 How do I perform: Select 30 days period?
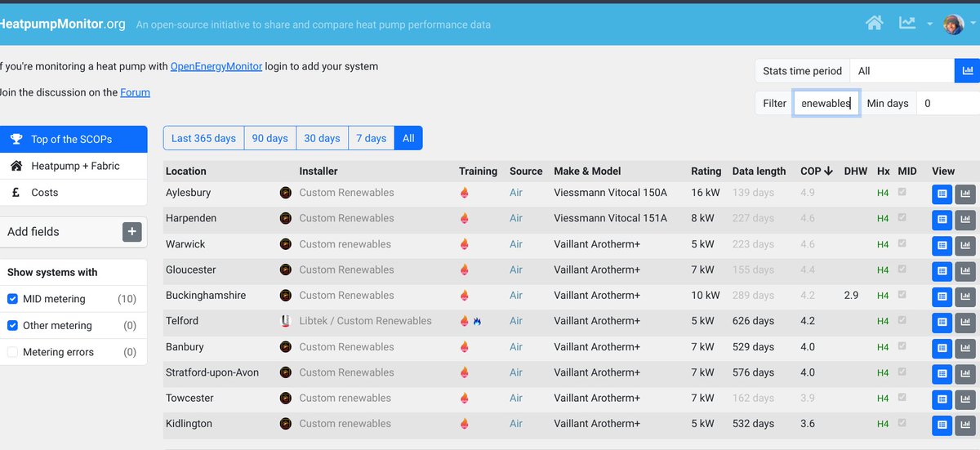click(322, 138)
